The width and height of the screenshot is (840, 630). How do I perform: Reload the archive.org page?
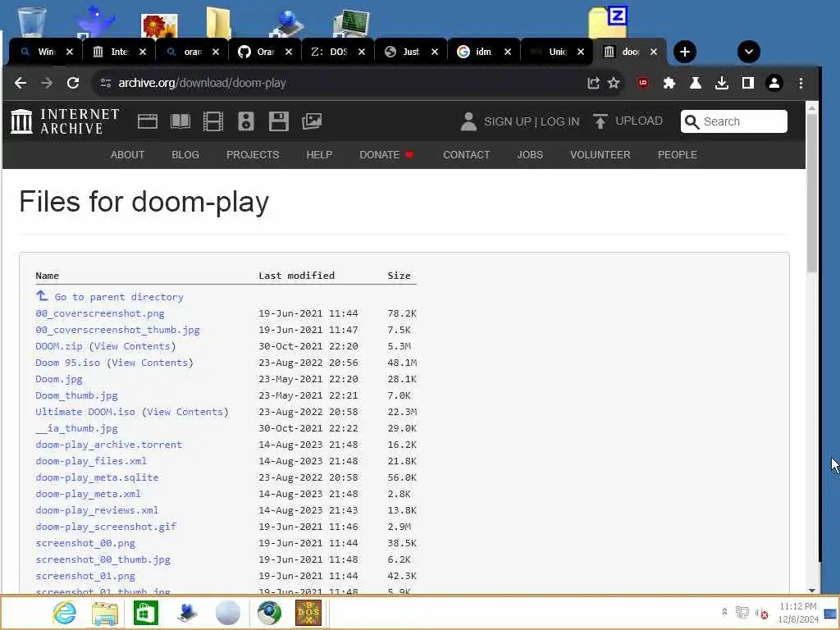(73, 83)
